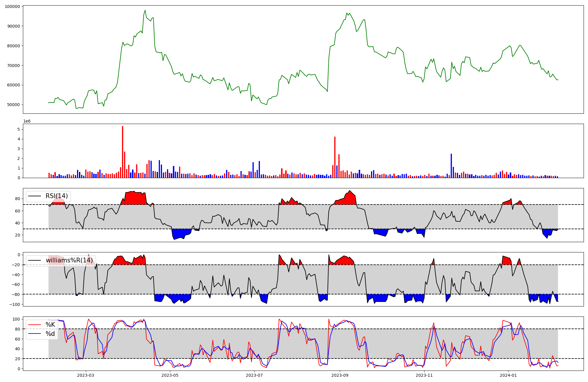Click the 2023-03 date axis label
The width and height of the screenshot is (588, 382).
(x=86, y=375)
